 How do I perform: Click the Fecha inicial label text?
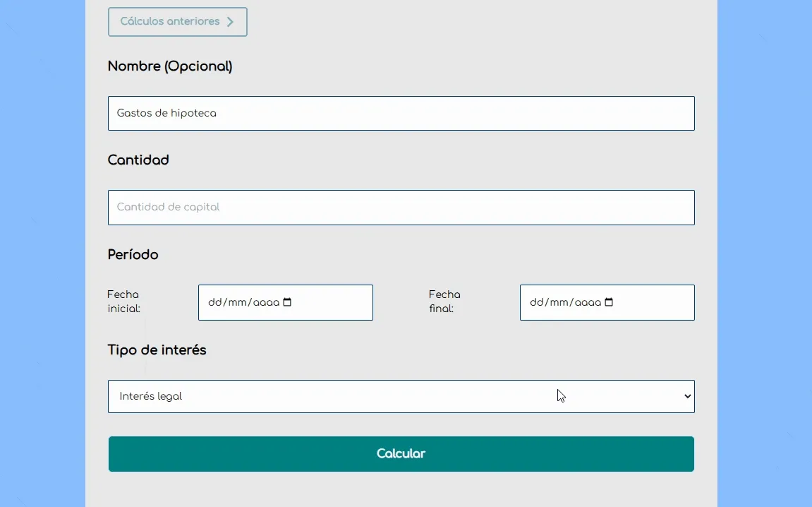click(123, 302)
